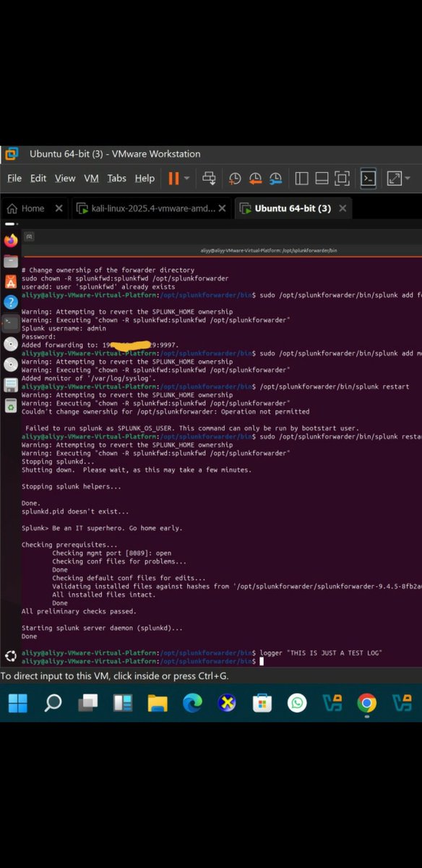422x868 pixels.
Task: Click the new terminal tab button
Action: point(29,237)
